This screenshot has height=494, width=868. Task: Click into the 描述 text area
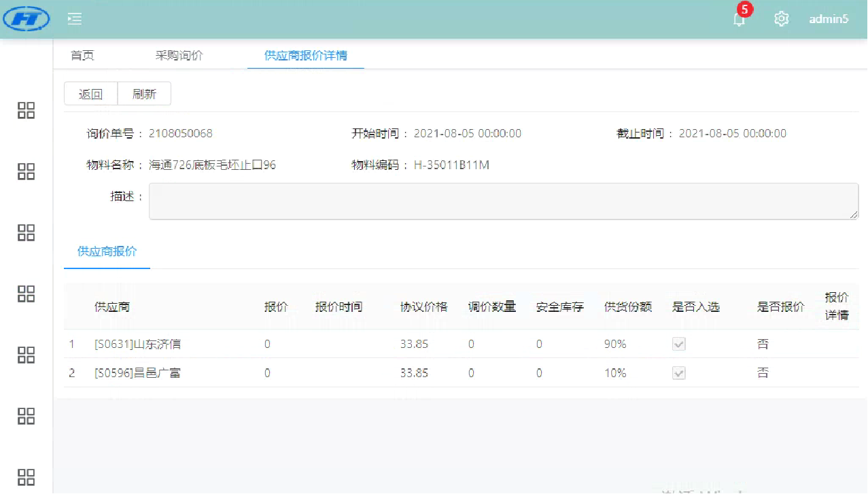[x=503, y=201]
